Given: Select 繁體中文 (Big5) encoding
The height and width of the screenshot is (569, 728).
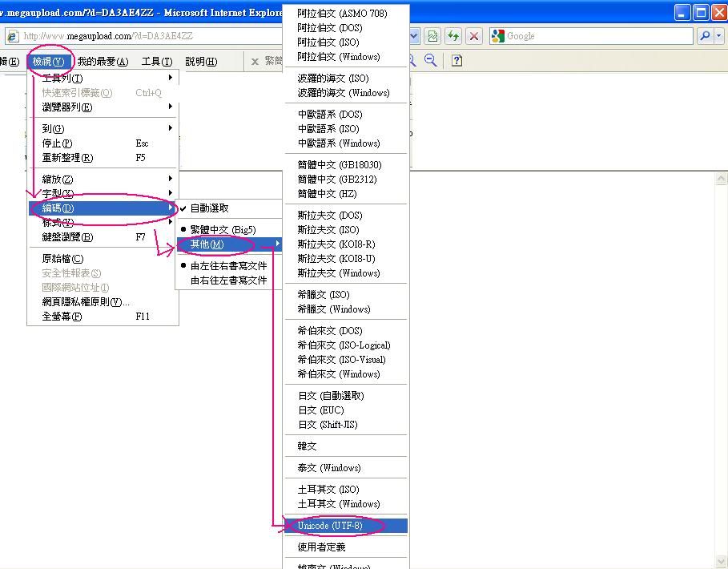Looking at the screenshot, I should tap(229, 229).
